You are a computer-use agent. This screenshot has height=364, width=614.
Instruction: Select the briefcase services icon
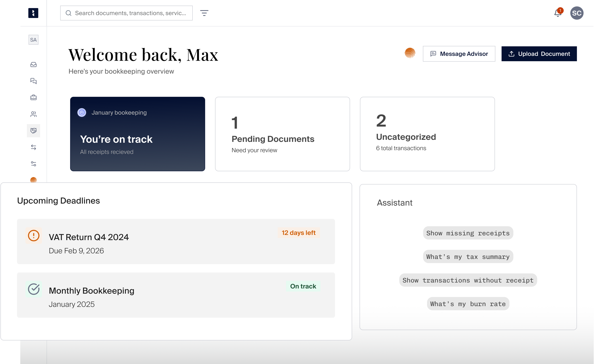coord(34,97)
